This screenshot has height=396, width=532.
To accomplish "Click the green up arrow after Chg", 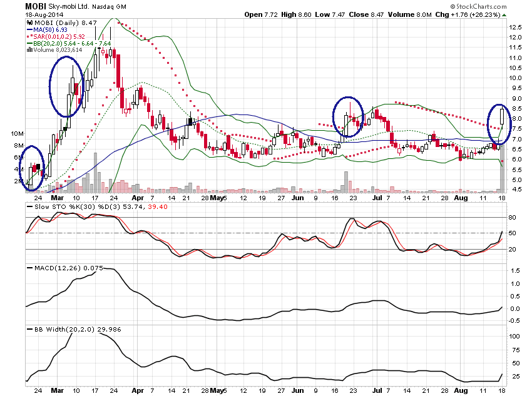I will pos(504,15).
